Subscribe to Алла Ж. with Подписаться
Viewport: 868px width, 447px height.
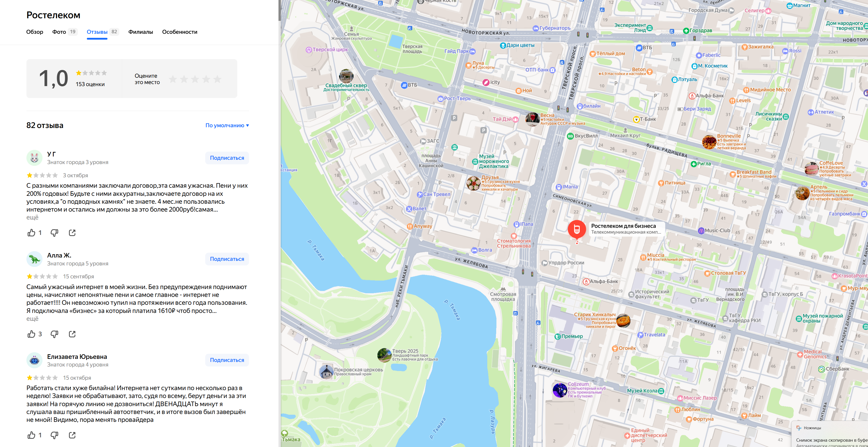tap(227, 259)
